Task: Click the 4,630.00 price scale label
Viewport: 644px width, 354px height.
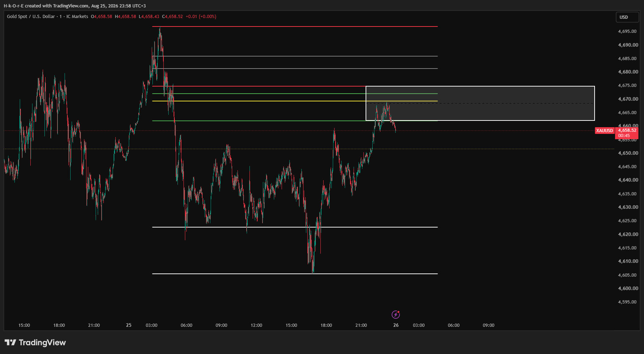Action: pyautogui.click(x=628, y=207)
